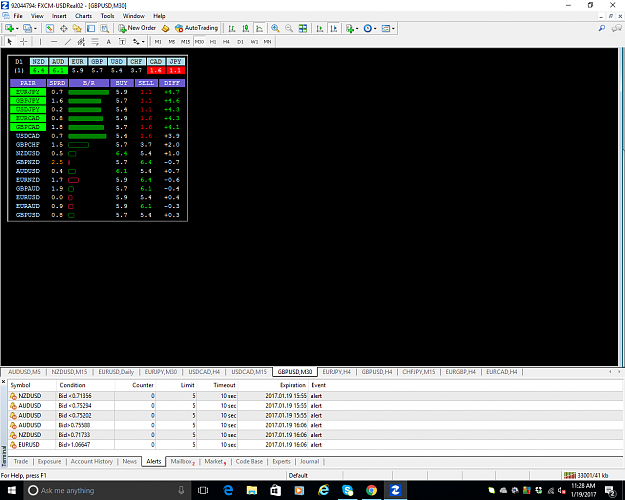The width and height of the screenshot is (625, 500).
Task: Open the Journal terminal tab
Action: pos(309,461)
